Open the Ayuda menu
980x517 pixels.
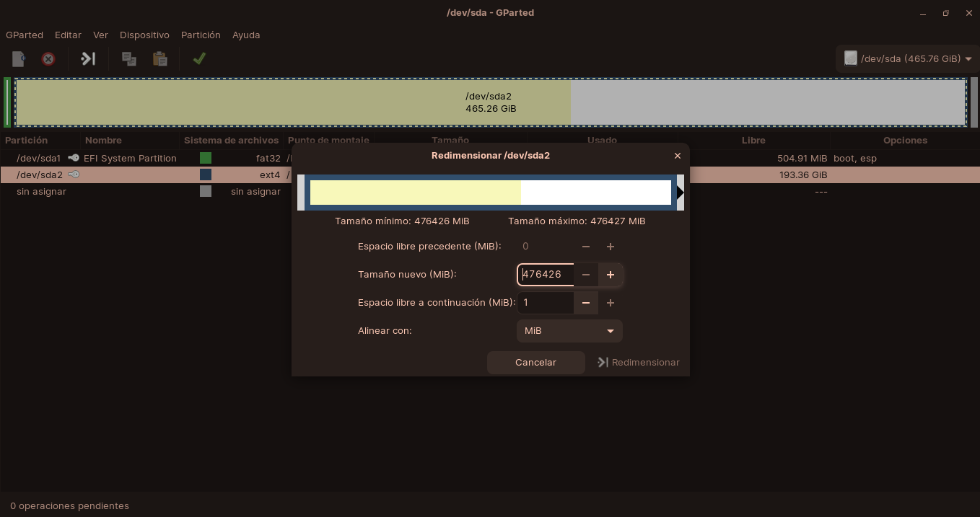tap(246, 35)
